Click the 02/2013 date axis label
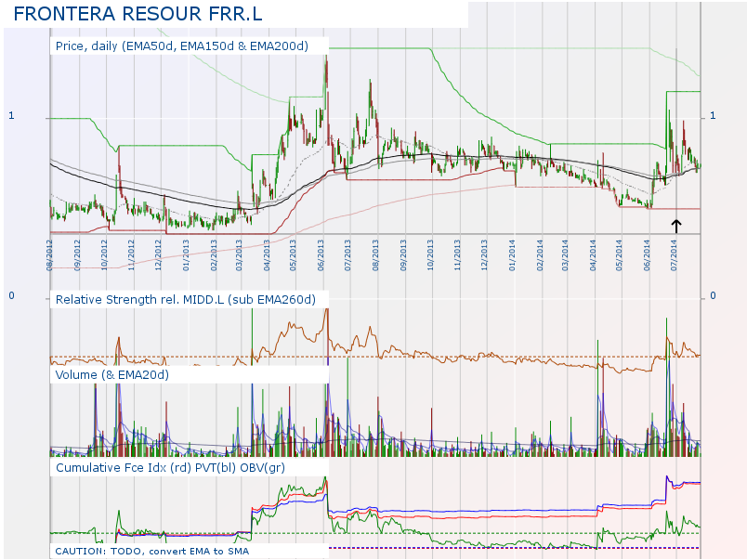747x560 pixels. 214,255
